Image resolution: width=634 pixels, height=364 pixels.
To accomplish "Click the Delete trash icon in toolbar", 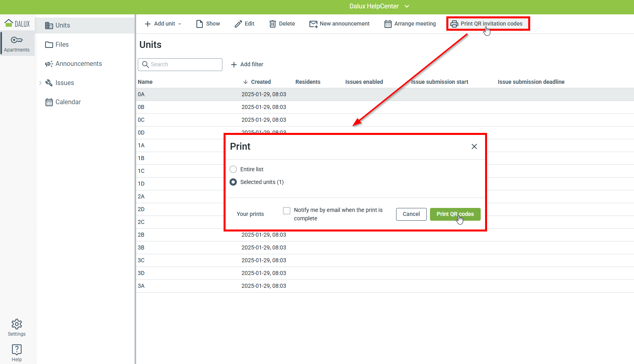I will (x=273, y=24).
